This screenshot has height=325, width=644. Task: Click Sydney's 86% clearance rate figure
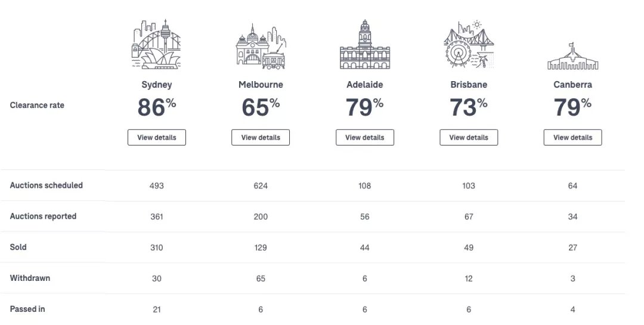click(x=156, y=107)
